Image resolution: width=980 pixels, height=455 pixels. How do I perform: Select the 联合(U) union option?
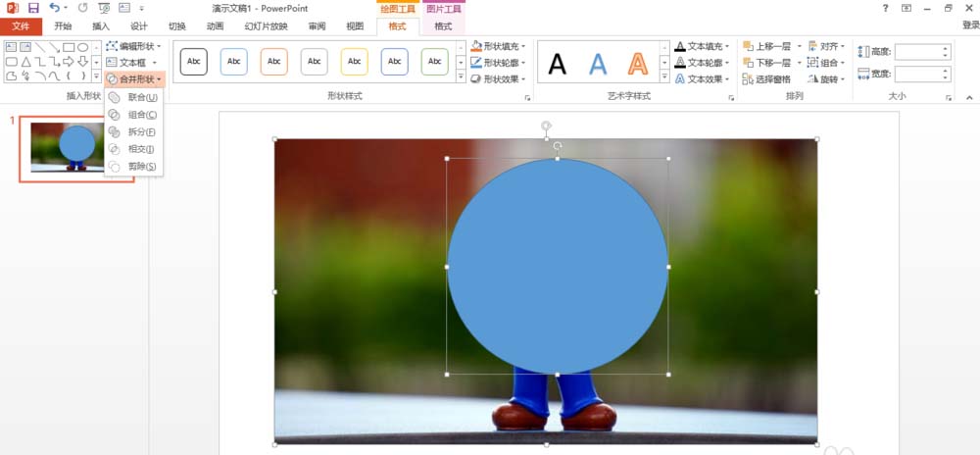click(133, 97)
